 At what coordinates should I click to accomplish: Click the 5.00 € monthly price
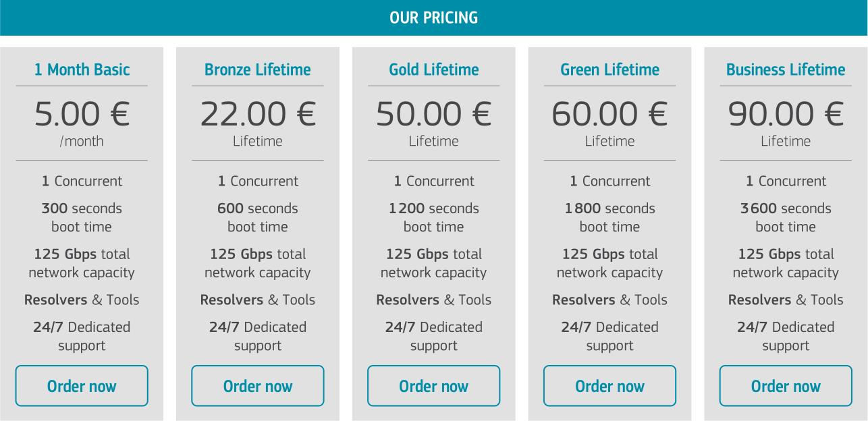[x=82, y=114]
